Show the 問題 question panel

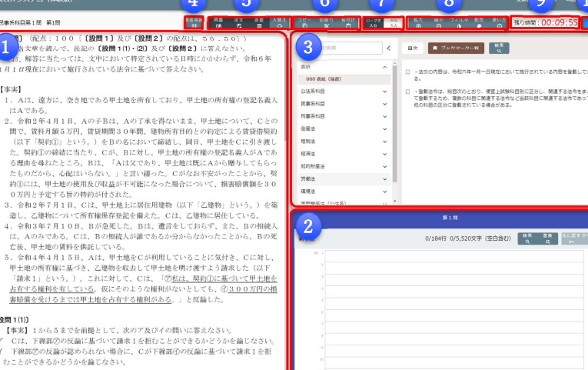tap(218, 23)
